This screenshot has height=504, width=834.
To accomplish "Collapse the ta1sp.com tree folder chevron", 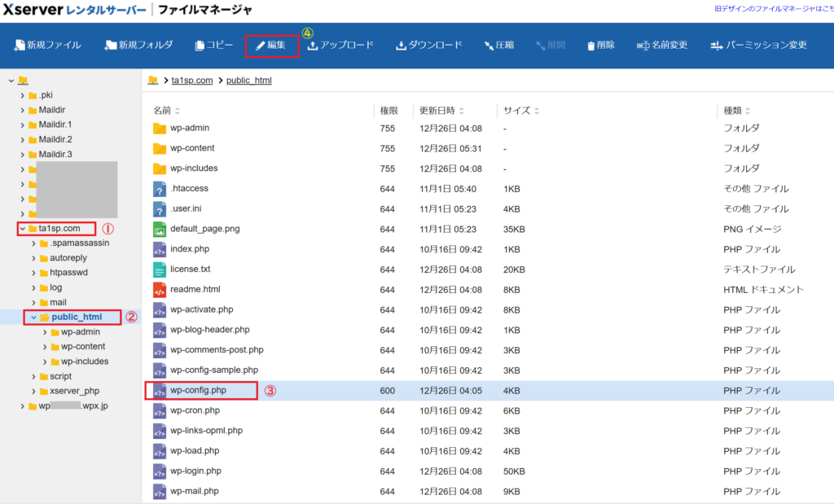I will point(22,229).
